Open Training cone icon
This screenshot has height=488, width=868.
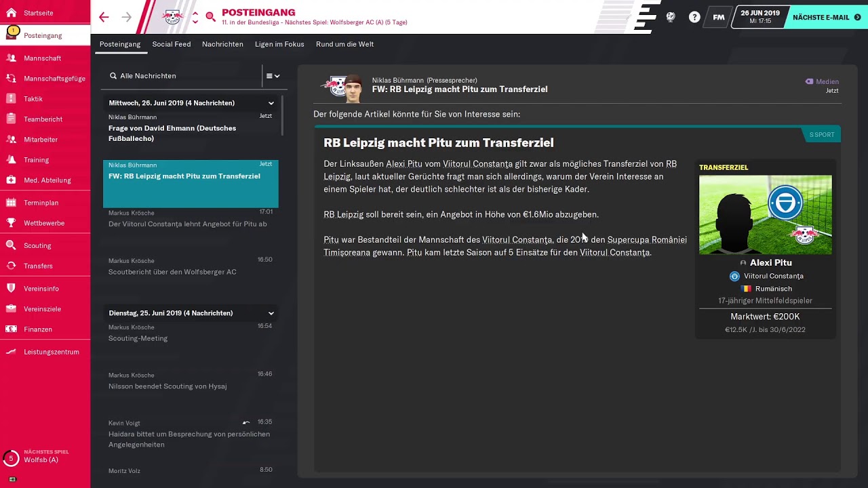[11, 160]
